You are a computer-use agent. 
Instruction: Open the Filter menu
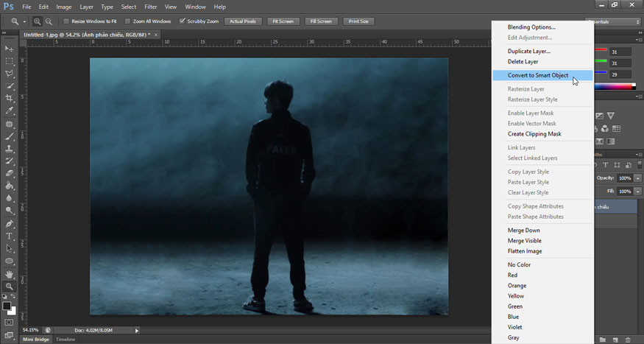click(150, 7)
